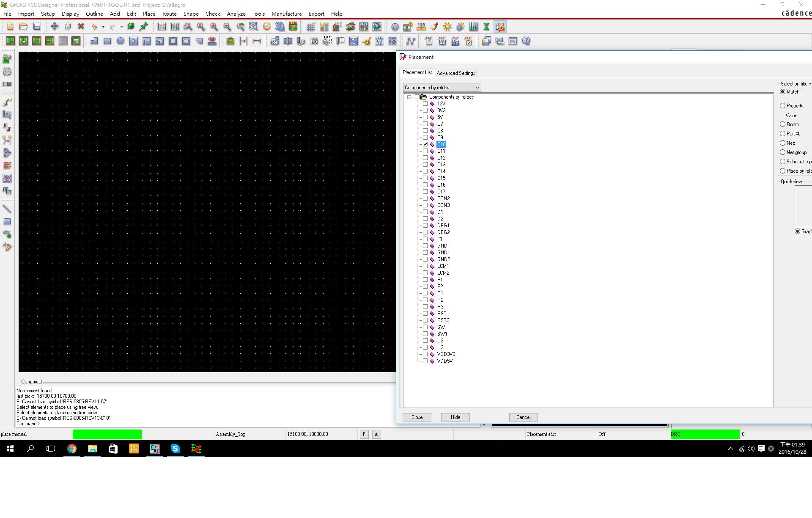
Task: Check the CON2 component checkbox
Action: click(425, 198)
